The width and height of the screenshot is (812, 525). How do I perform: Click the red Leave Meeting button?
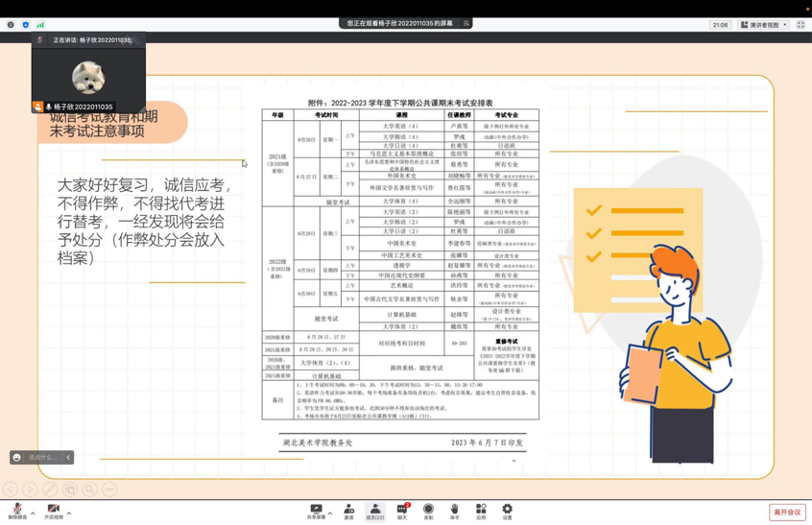[787, 513]
